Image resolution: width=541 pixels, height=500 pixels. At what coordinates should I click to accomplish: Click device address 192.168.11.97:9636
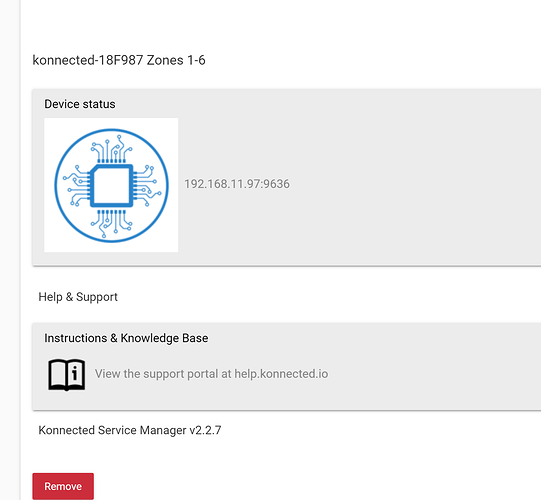[x=237, y=184]
